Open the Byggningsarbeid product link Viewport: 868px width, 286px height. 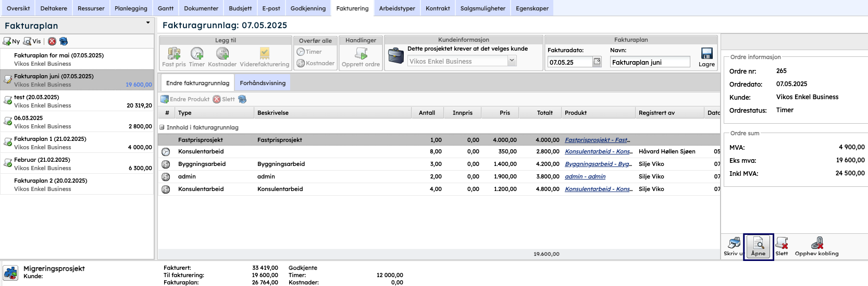click(x=598, y=164)
